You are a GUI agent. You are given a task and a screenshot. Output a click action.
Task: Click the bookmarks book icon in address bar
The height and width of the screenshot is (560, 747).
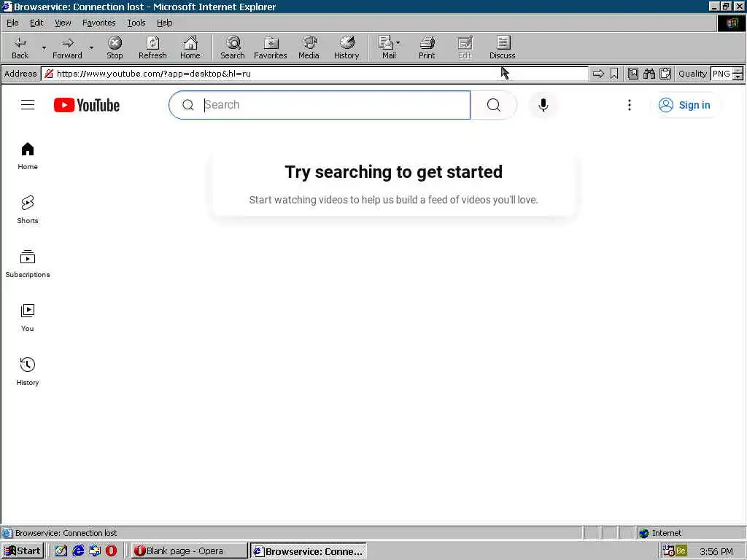(x=632, y=74)
